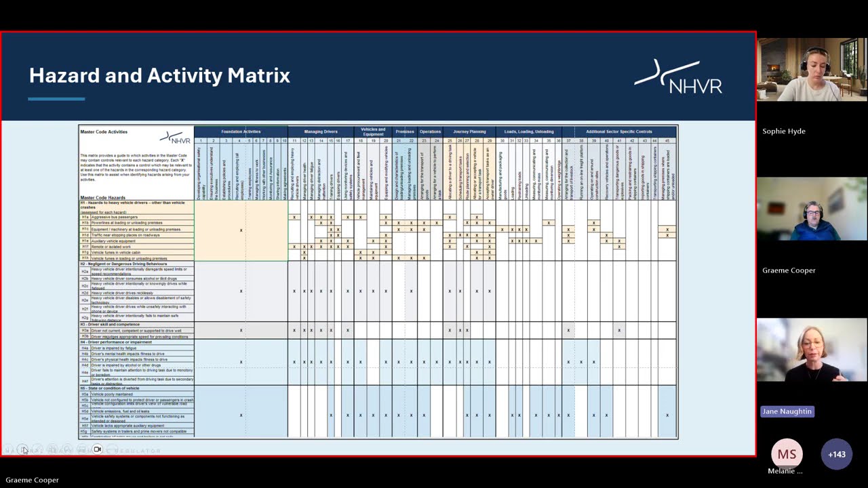Click the small NHVR logo inside matrix
The width and height of the screenshot is (868, 488).
[175, 138]
